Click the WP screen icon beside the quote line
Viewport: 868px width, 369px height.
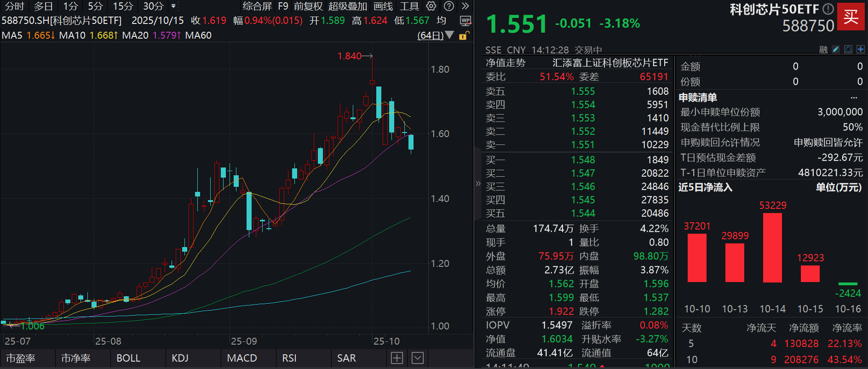(466, 21)
